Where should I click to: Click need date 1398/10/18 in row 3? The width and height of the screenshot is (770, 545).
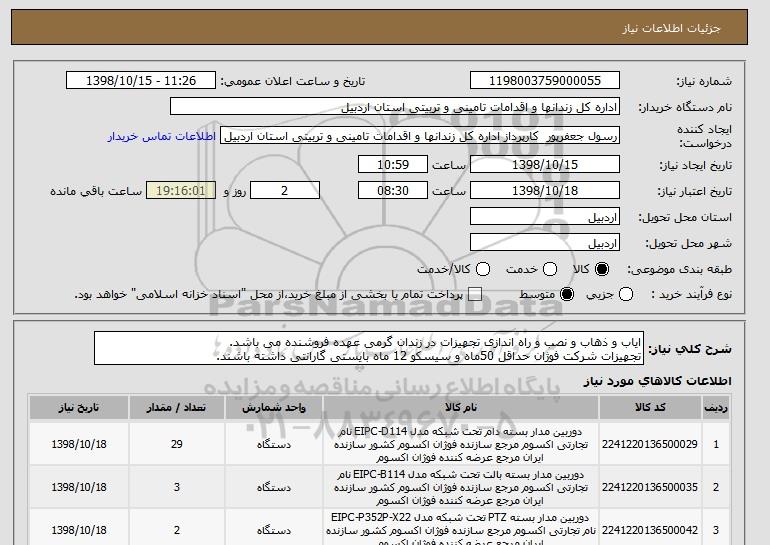pyautogui.click(x=79, y=530)
